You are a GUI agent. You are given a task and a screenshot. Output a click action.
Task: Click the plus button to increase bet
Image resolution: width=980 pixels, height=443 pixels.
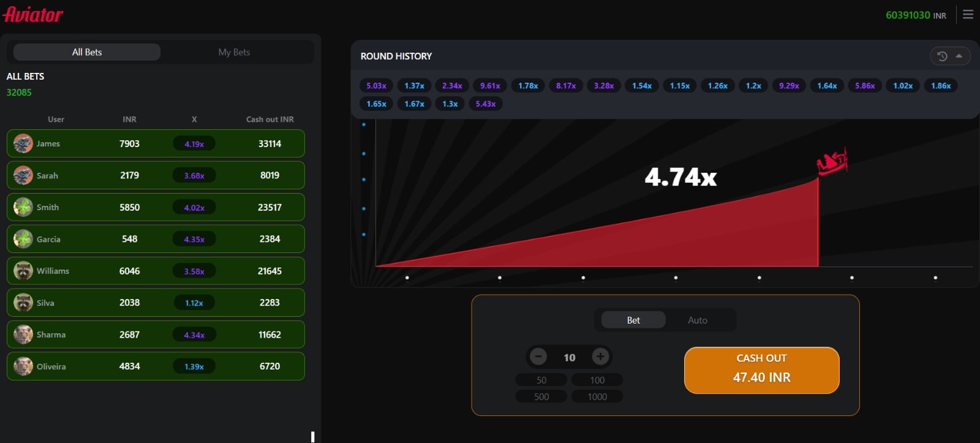(600, 357)
